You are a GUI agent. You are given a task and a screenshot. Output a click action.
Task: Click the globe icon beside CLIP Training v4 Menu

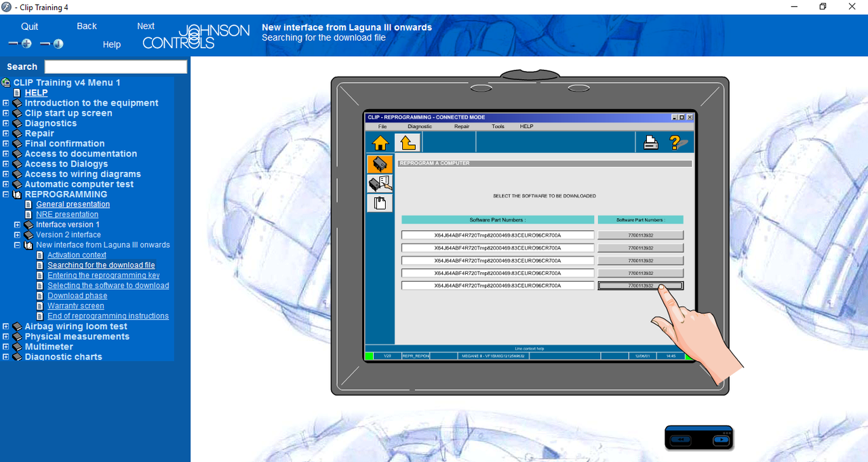click(6, 83)
